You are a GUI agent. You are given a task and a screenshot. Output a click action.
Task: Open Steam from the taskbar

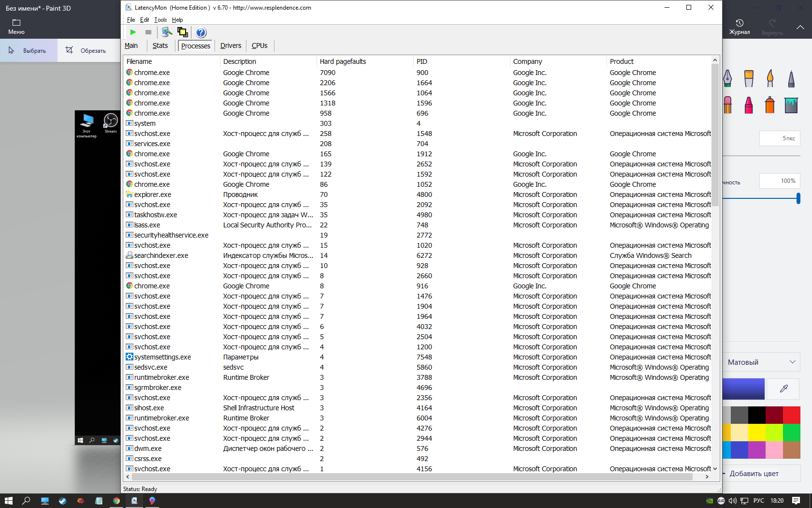pyautogui.click(x=63, y=501)
